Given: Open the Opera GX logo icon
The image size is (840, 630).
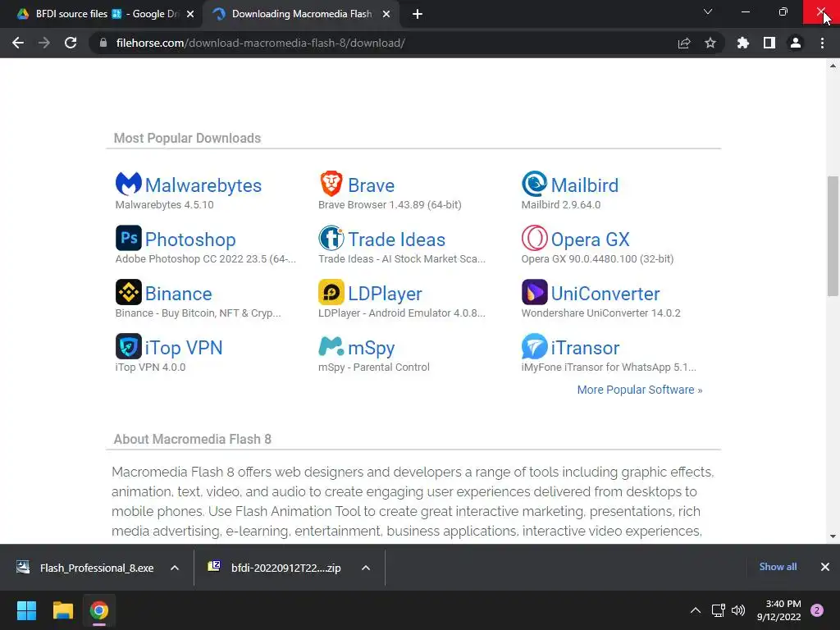Looking at the screenshot, I should pos(534,238).
